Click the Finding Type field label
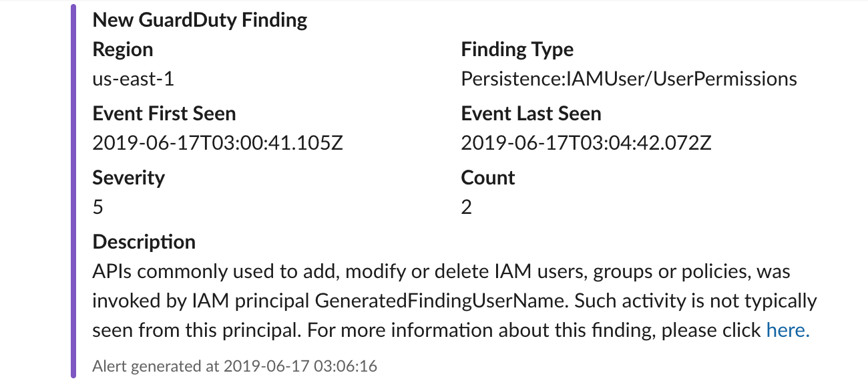Viewport: 868px width, 389px height. click(x=517, y=49)
